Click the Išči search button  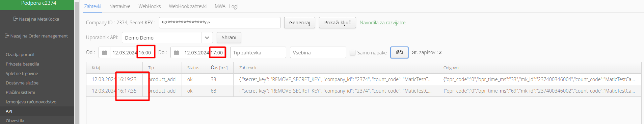point(399,52)
